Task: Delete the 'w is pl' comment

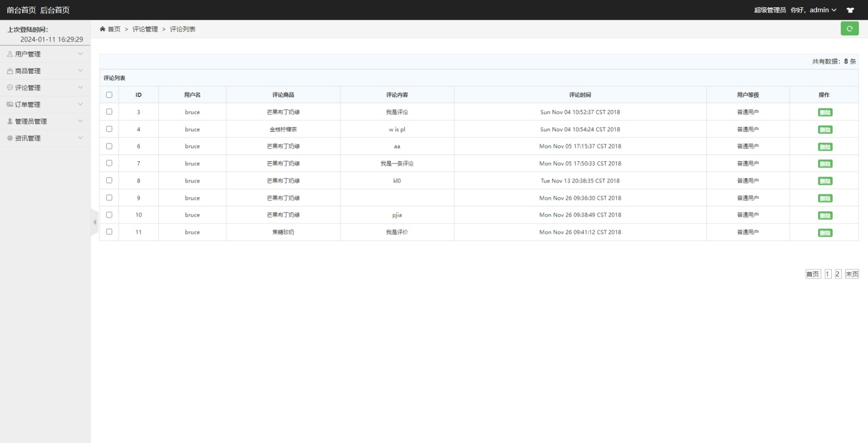Action: coord(825,130)
